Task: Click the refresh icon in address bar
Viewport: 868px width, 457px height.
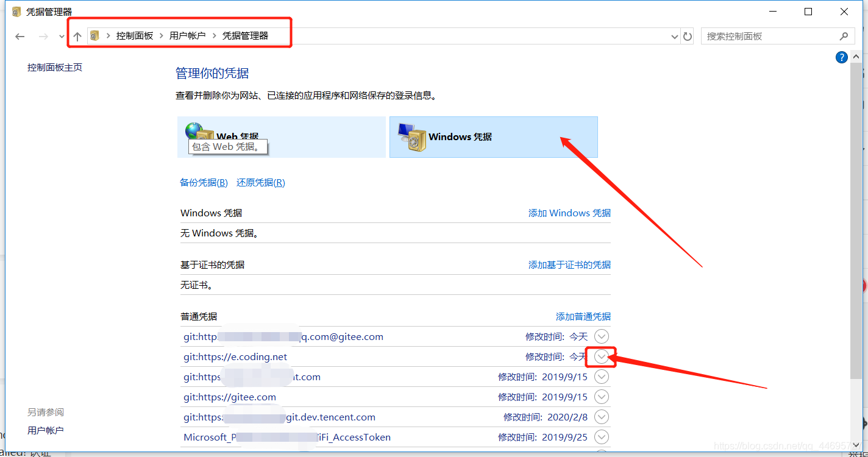Action: point(688,36)
